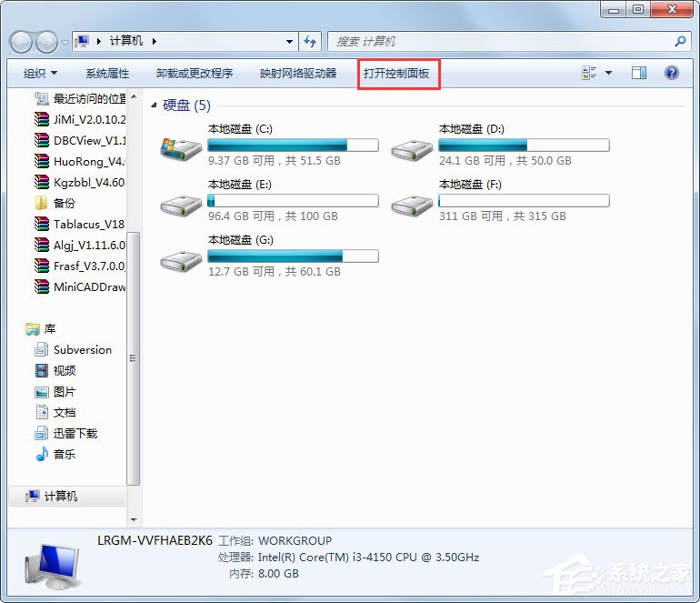
Task: Click the help question mark icon
Action: (x=672, y=73)
